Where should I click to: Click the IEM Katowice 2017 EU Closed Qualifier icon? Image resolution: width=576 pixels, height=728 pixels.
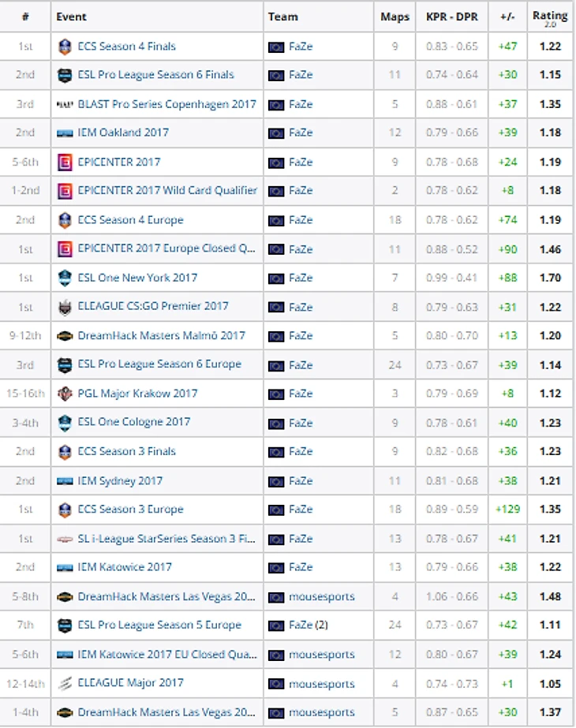65,655
